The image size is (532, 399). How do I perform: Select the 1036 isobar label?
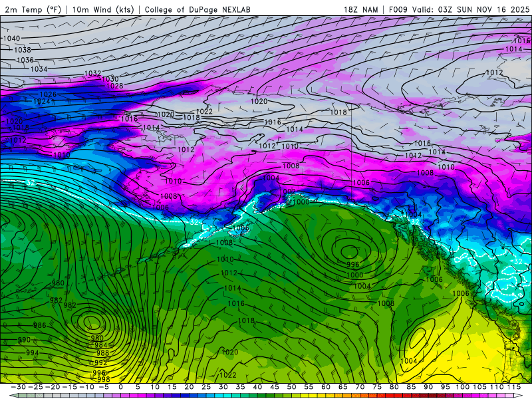click(25, 60)
